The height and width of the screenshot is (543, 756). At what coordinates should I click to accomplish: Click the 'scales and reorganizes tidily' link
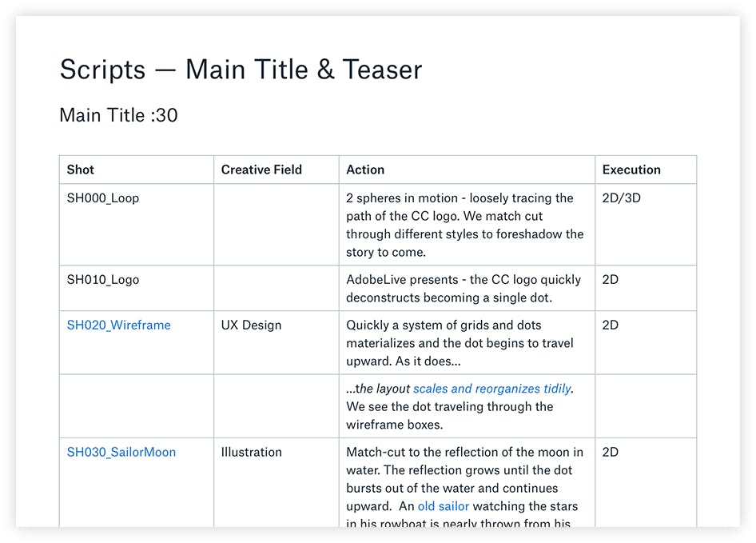[x=492, y=389]
